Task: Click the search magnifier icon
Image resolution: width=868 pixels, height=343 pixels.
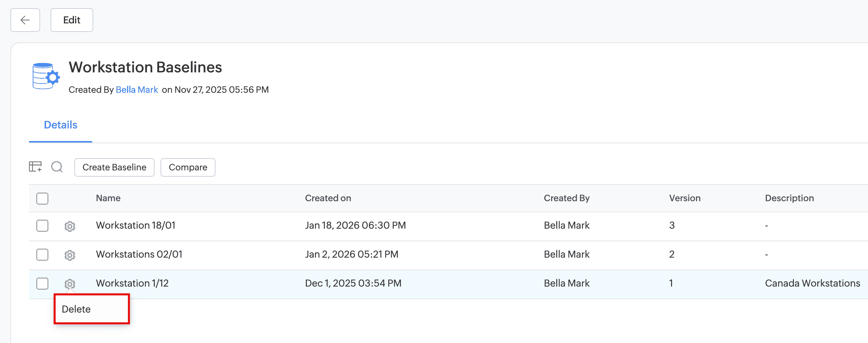Action: 57,167
